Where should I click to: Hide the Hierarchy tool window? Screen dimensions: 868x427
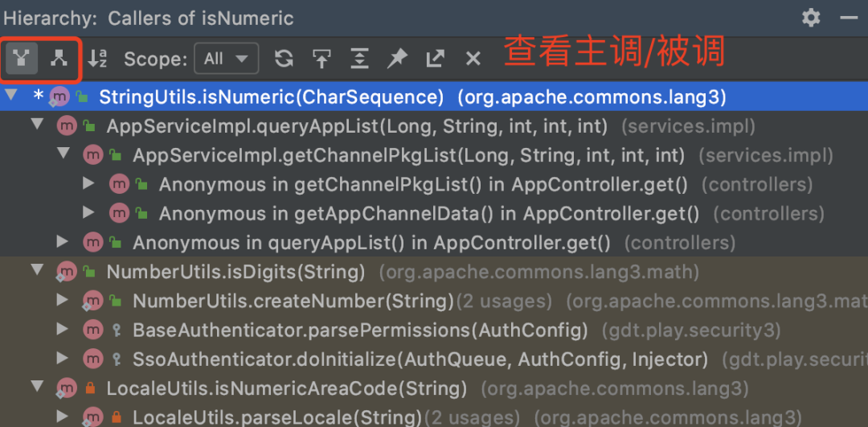[849, 18]
